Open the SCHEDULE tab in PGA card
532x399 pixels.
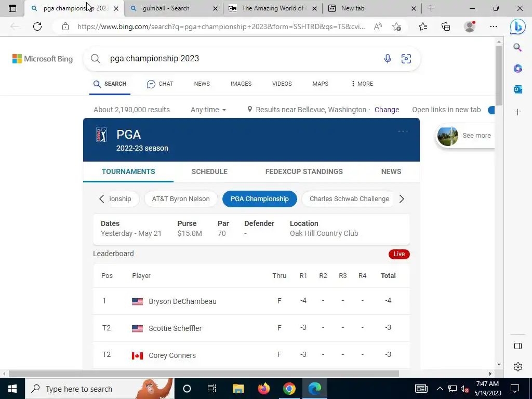209,171
